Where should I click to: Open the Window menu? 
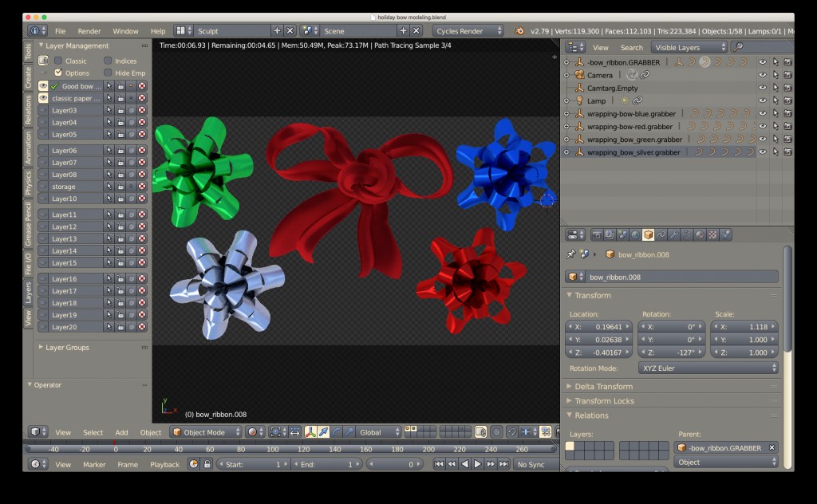click(125, 31)
